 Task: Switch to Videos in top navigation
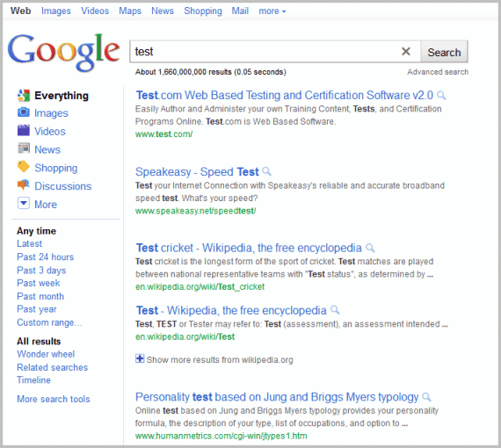coord(95,11)
